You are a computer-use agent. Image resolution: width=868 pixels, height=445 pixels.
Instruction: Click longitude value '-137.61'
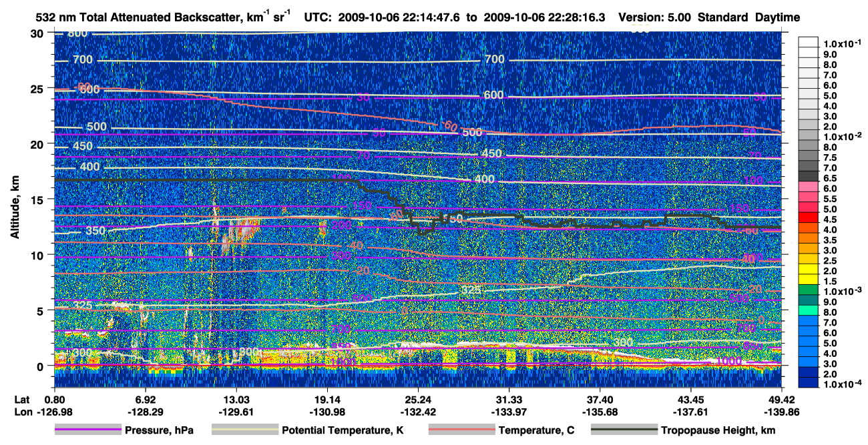click(691, 412)
